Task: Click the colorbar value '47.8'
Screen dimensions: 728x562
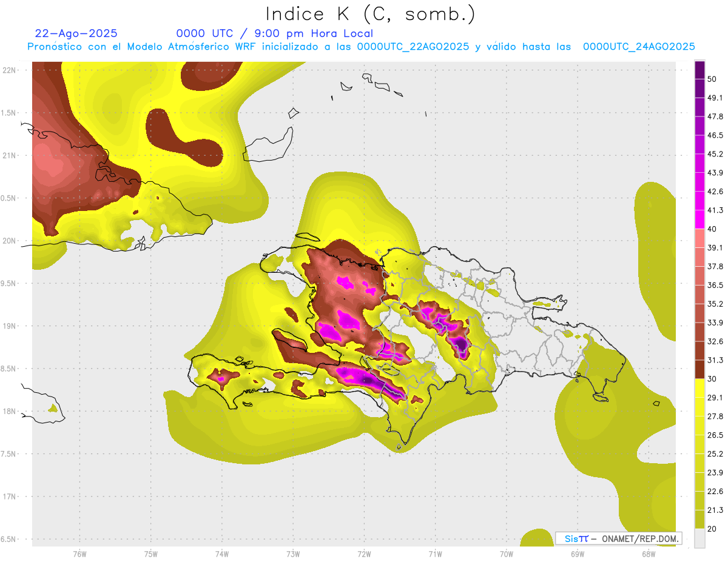Action: 715,116
